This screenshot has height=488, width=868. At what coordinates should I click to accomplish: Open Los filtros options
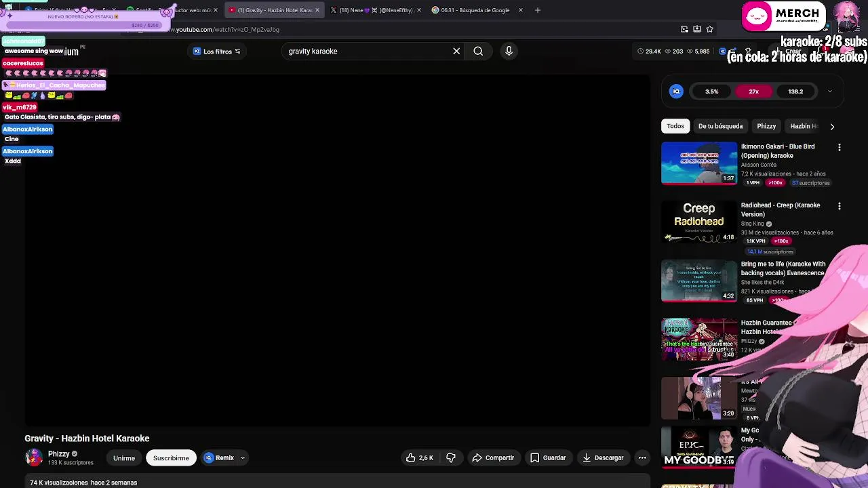pos(217,52)
